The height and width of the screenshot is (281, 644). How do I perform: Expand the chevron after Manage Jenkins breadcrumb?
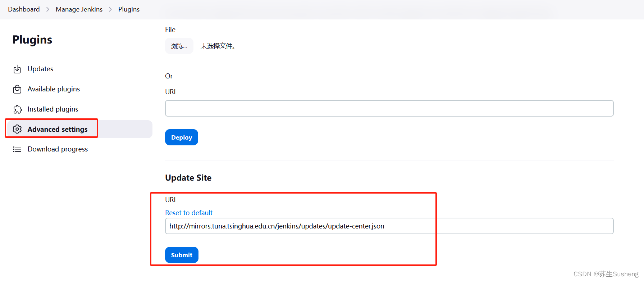110,9
